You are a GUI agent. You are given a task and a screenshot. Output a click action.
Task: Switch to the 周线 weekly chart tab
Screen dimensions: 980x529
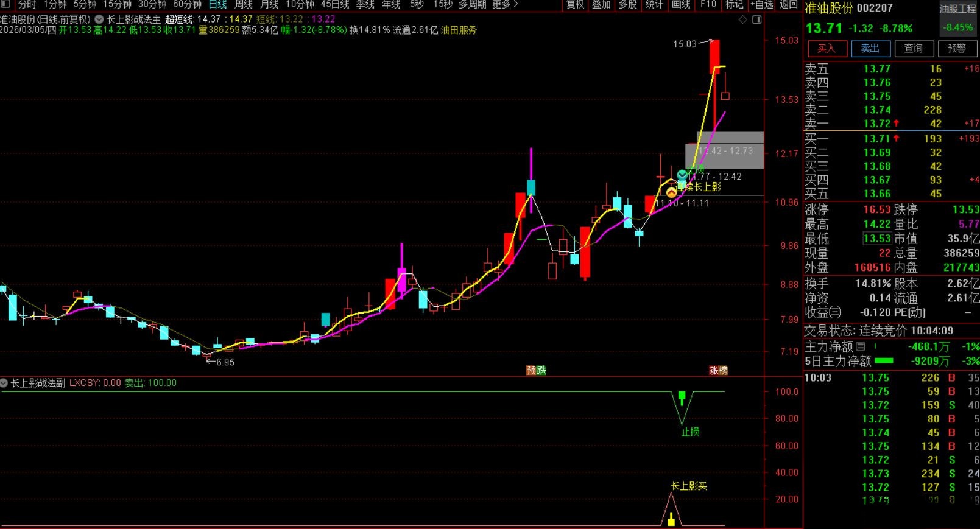pos(244,5)
